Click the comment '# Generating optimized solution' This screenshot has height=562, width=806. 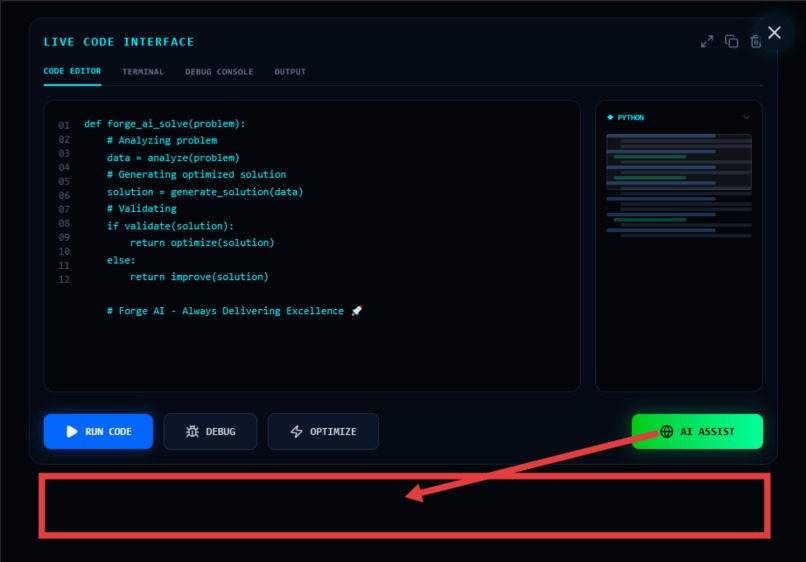tap(196, 174)
